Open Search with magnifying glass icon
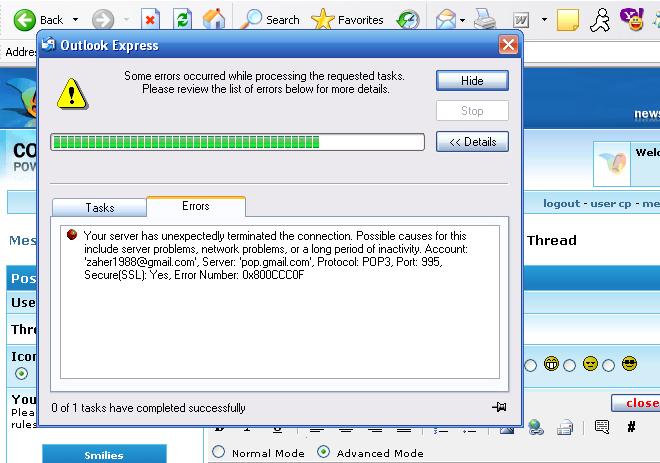The width and height of the screenshot is (660, 463). coord(269,19)
